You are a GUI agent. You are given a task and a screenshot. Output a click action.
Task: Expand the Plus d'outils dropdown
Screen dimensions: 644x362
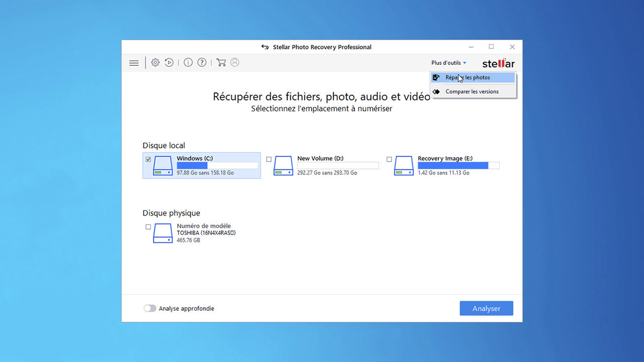pyautogui.click(x=449, y=63)
